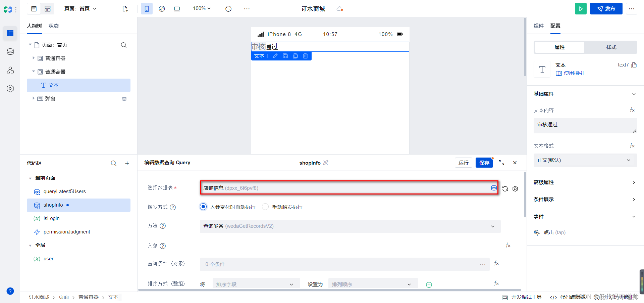Viewport: 644px width, 303px height.
Task: Expand the 条件展示 section
Action: (585, 200)
